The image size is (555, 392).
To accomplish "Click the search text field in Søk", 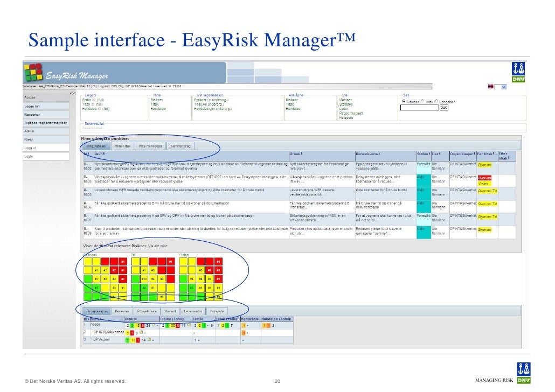I will (419, 107).
